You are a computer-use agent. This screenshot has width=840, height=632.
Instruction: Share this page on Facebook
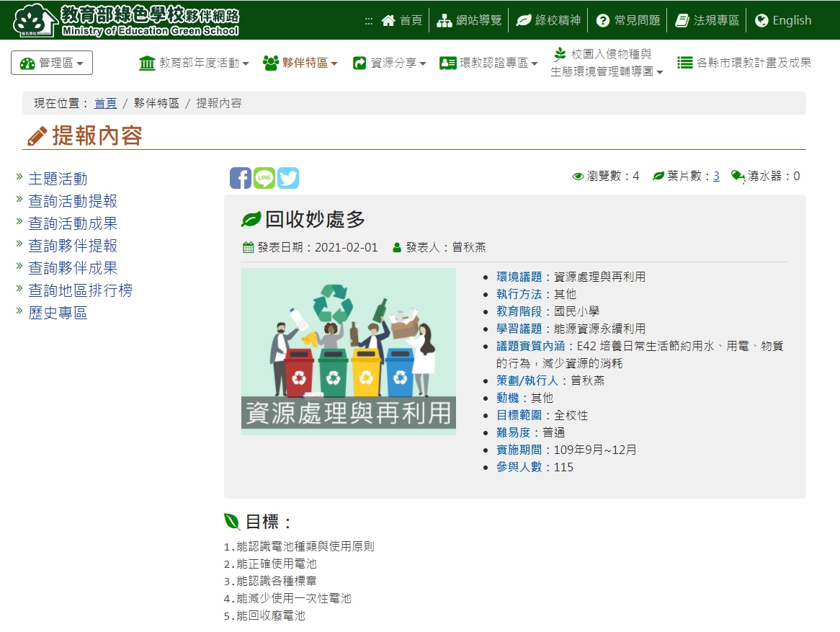[240, 178]
